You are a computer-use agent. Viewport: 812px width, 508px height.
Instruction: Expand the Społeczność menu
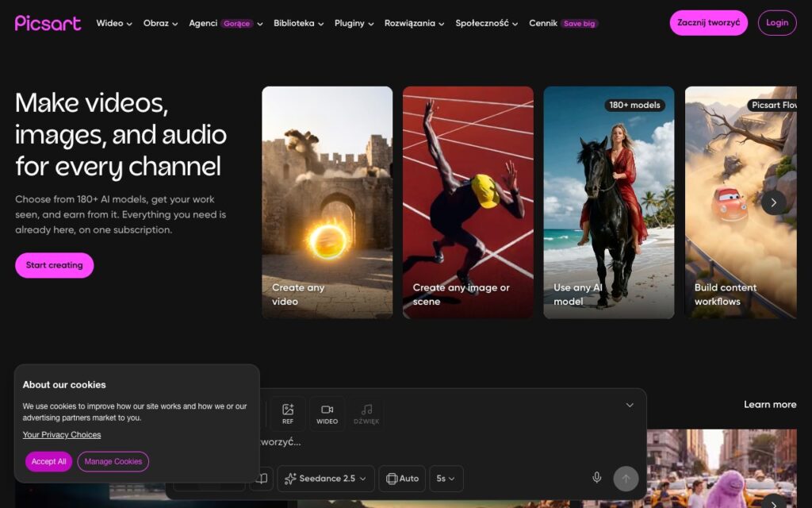pyautogui.click(x=487, y=23)
